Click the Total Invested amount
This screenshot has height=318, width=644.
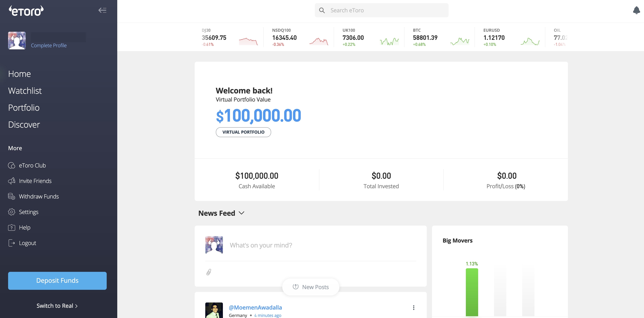coord(381,176)
